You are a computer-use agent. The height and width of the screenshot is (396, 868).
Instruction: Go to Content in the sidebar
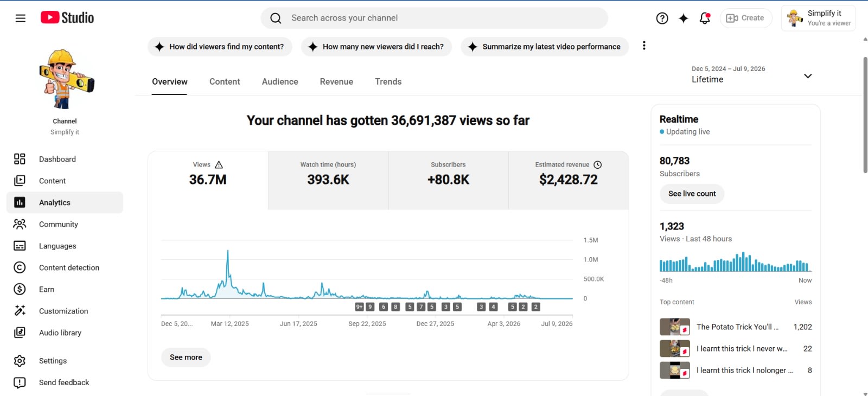65,181
